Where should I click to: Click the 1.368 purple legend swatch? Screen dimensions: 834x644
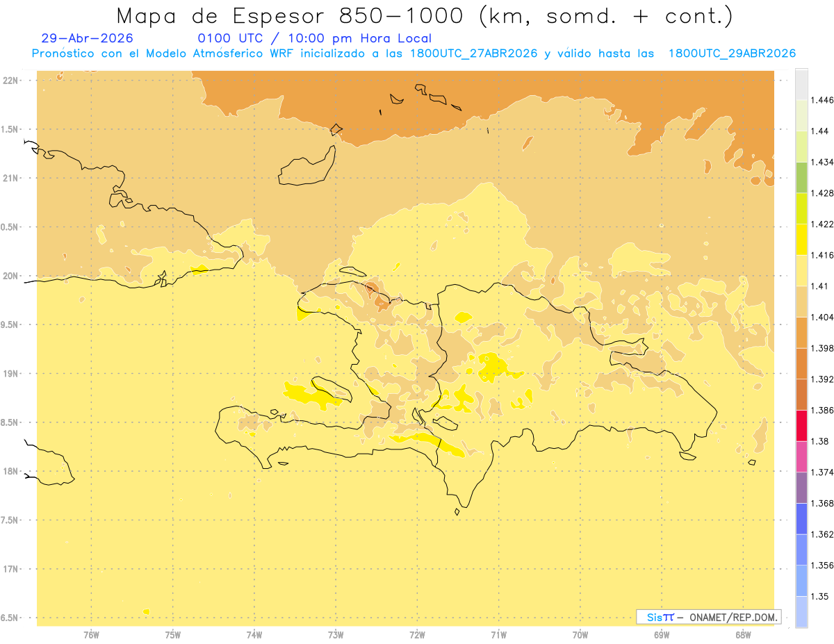[x=801, y=488]
